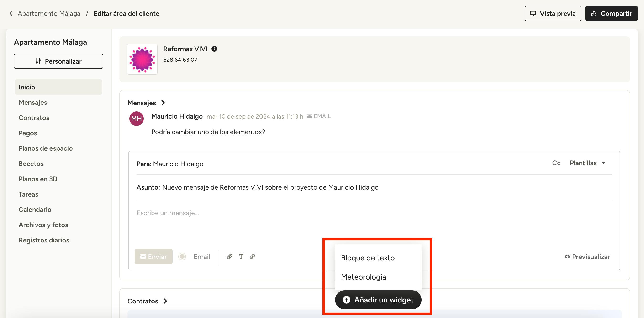Image resolution: width=644 pixels, height=318 pixels.
Task: Select Bloque de texto from widget menu
Action: (x=368, y=258)
